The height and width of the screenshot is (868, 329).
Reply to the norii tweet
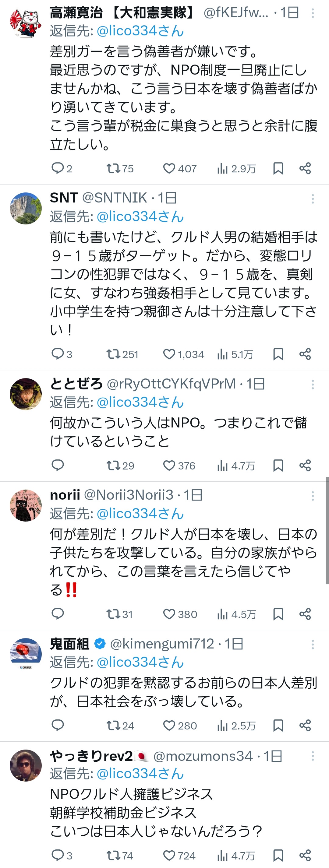[58, 614]
